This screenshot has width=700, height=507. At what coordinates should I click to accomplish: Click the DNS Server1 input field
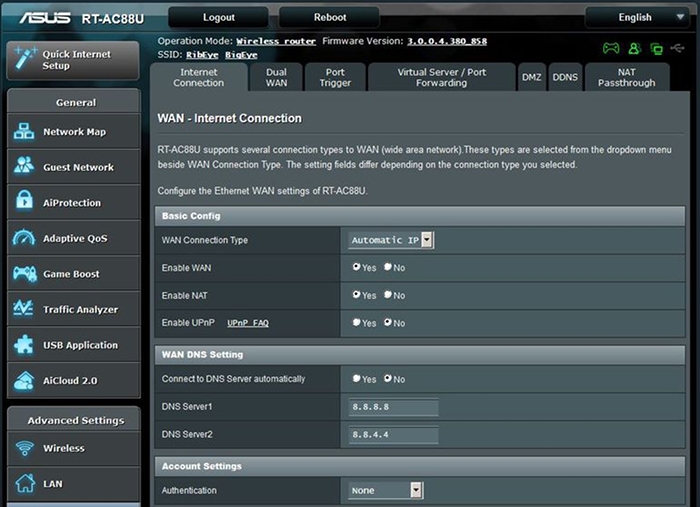(393, 407)
